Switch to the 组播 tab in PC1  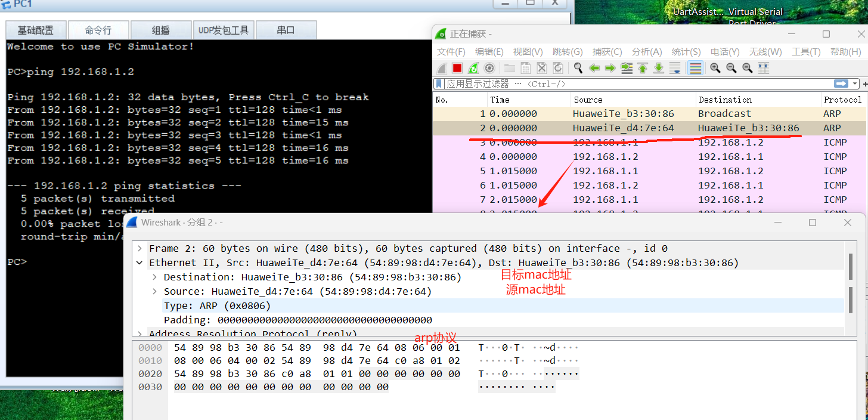click(x=161, y=30)
